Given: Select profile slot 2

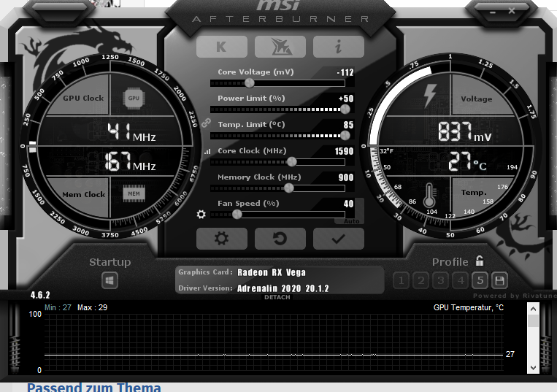Looking at the screenshot, I should point(421,280).
